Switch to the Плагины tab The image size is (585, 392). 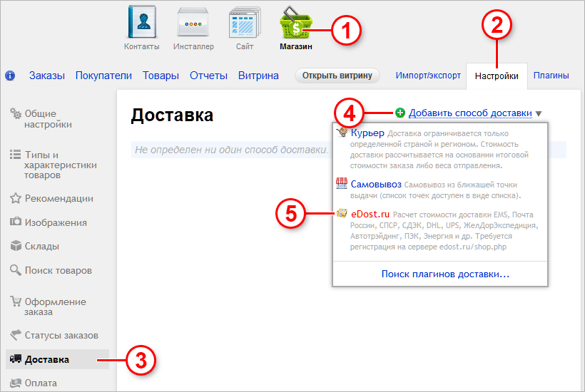(x=551, y=76)
